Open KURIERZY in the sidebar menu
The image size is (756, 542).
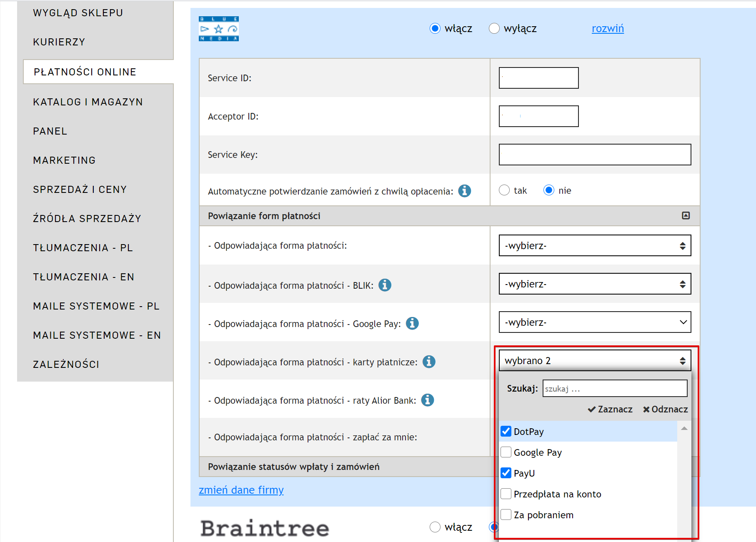(59, 42)
